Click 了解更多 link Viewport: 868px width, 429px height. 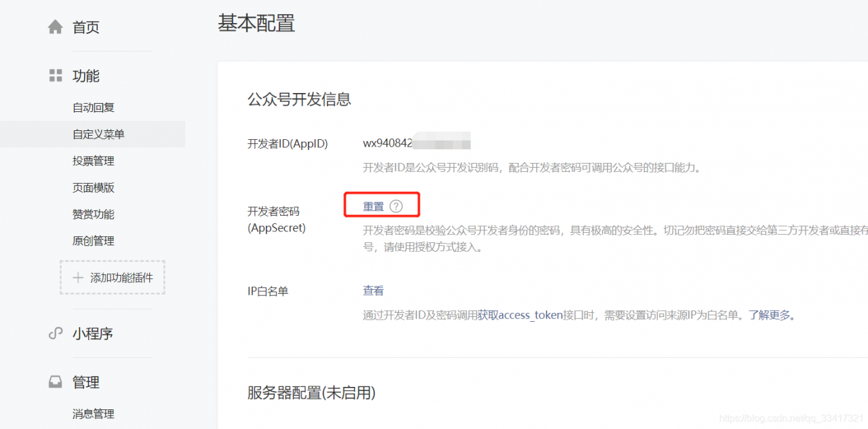[x=770, y=315]
